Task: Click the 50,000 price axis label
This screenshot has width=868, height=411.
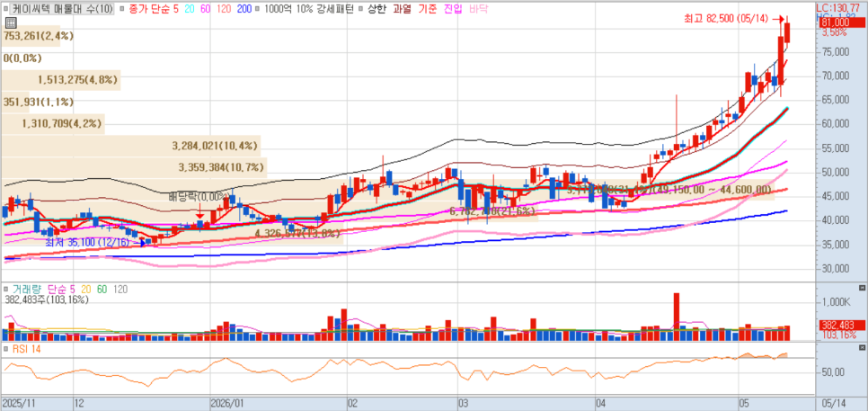Action: (836, 173)
